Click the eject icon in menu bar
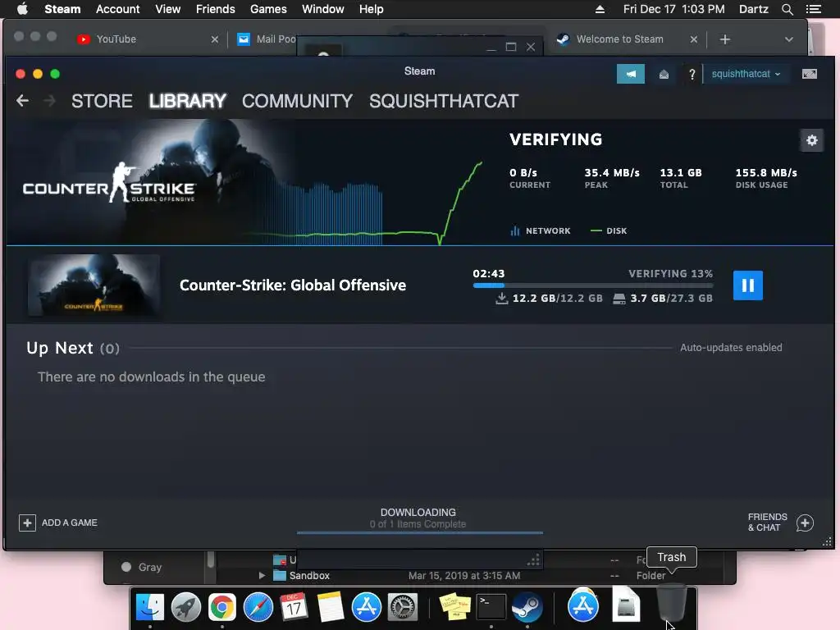Viewport: 840px width, 630px height. (600, 9)
